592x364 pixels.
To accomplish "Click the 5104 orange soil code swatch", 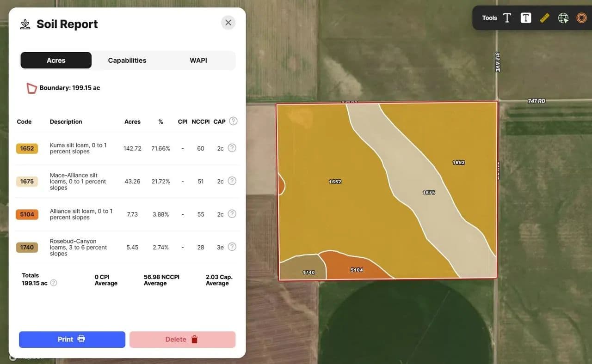I will pos(27,214).
